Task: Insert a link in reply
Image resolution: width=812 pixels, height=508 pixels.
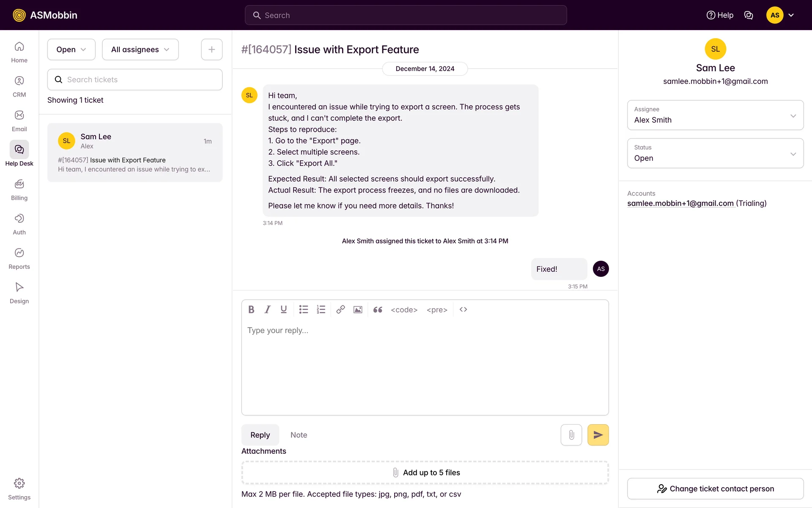Action: (x=340, y=309)
